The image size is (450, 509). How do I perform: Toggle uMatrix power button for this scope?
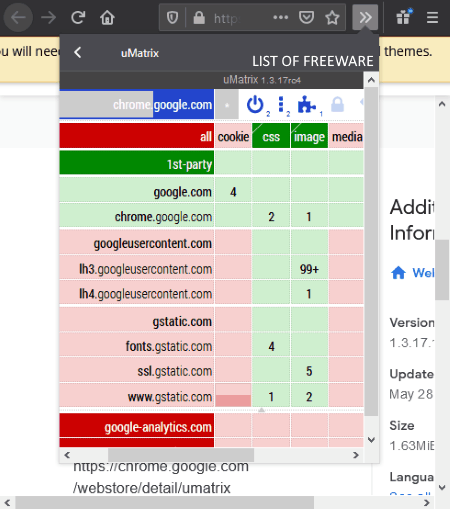[255, 105]
